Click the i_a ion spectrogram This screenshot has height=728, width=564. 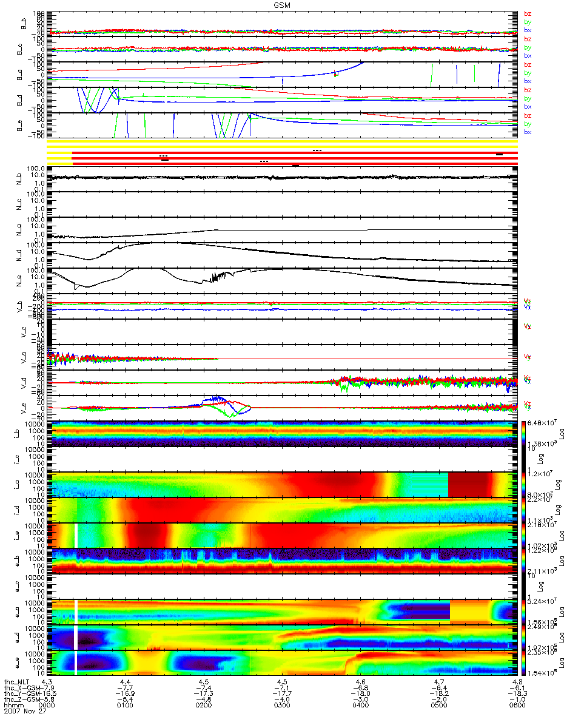point(283,485)
